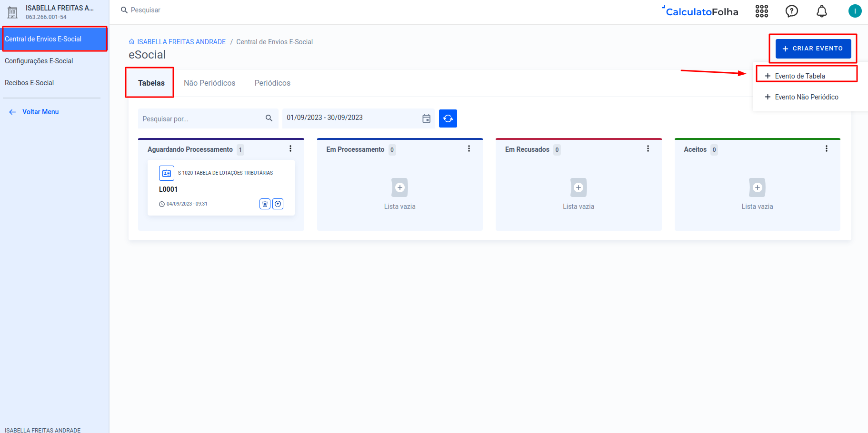
Task: Switch to the Periódicos tab
Action: [272, 83]
